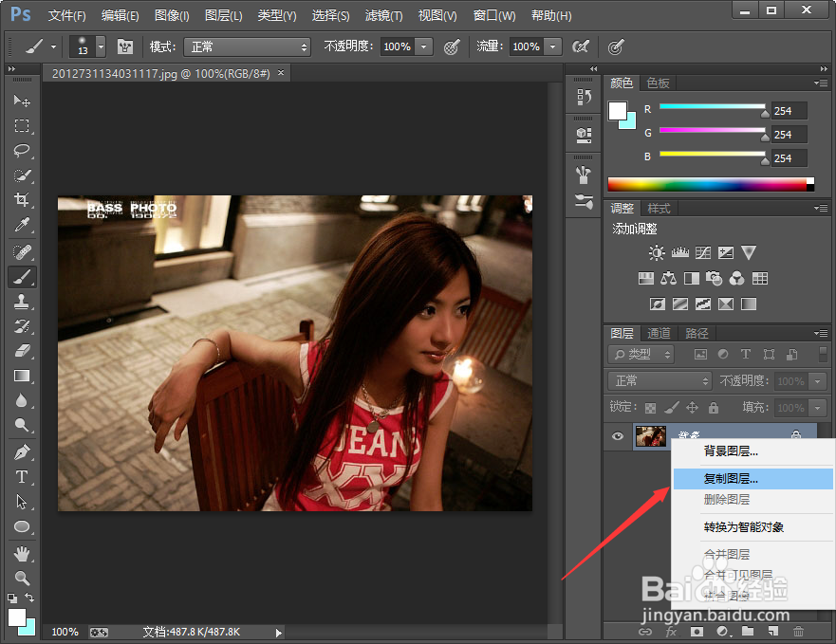
Task: Switch to the 通道 tab
Action: coord(658,333)
